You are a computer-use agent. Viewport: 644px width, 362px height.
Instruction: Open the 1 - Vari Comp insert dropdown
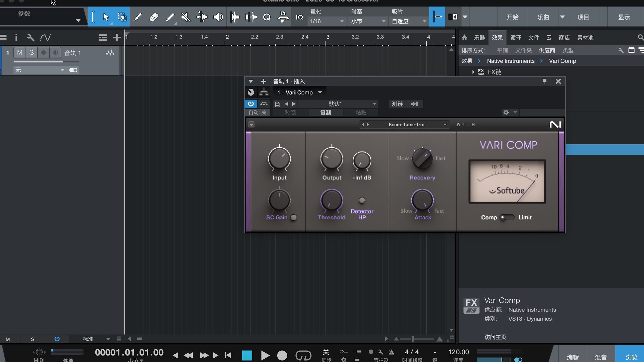[x=299, y=92]
